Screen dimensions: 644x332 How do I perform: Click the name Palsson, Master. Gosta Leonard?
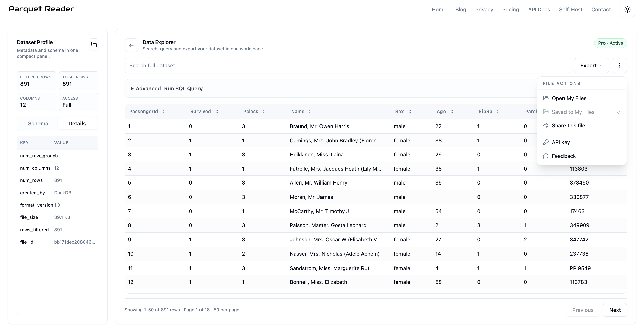tap(328, 225)
